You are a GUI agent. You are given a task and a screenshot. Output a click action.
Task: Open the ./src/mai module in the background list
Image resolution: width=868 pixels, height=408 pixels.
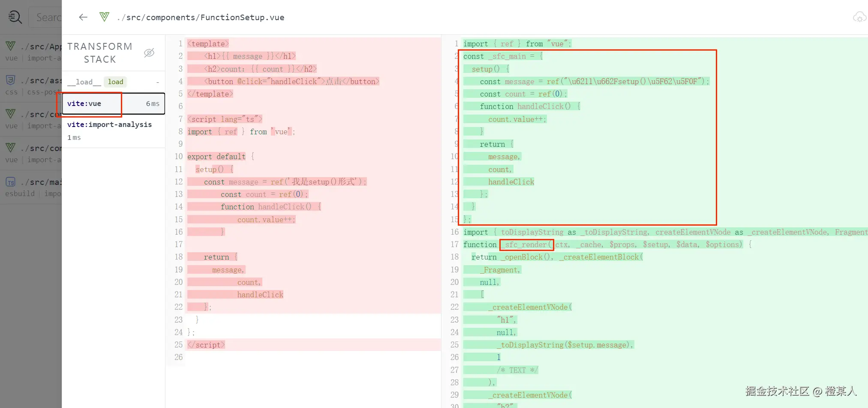(x=31, y=187)
